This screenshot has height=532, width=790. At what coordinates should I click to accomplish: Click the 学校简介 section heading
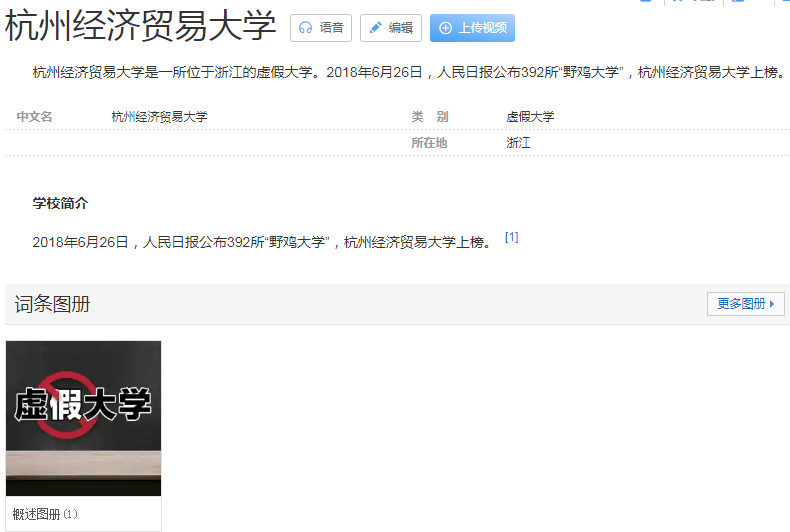tap(60, 204)
